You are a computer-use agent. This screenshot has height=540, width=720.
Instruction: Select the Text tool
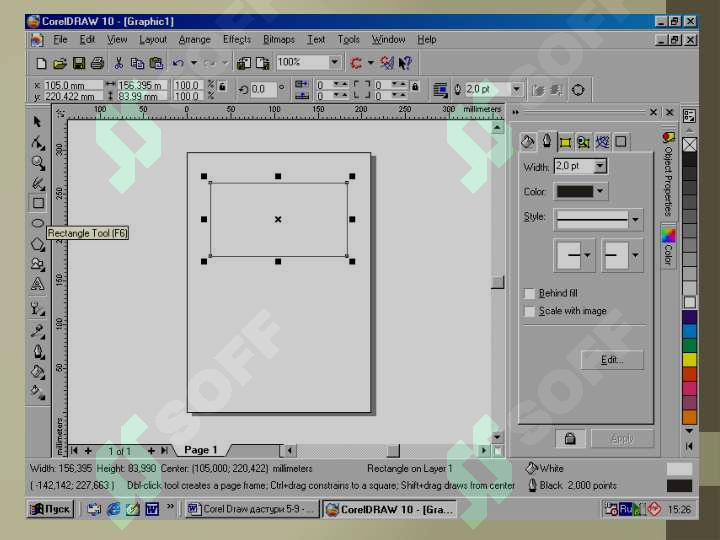pyautogui.click(x=38, y=284)
